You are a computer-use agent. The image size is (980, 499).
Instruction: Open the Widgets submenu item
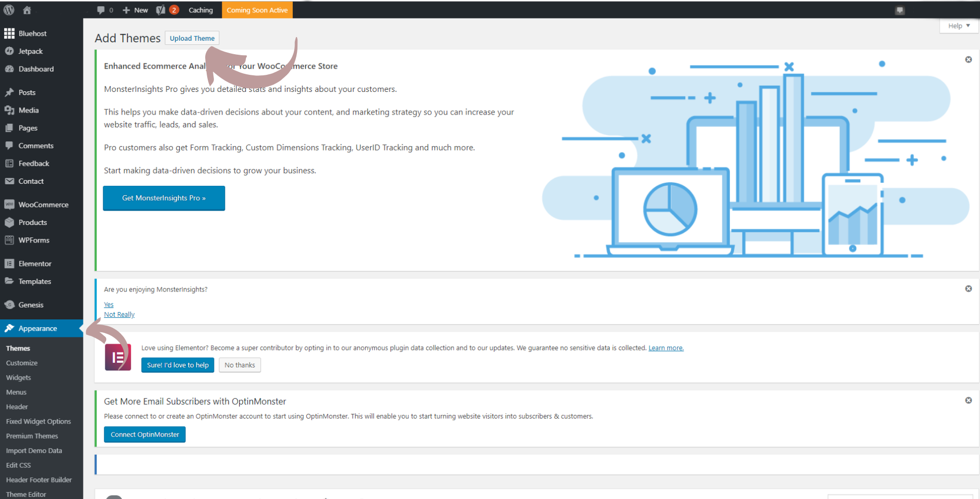point(19,377)
